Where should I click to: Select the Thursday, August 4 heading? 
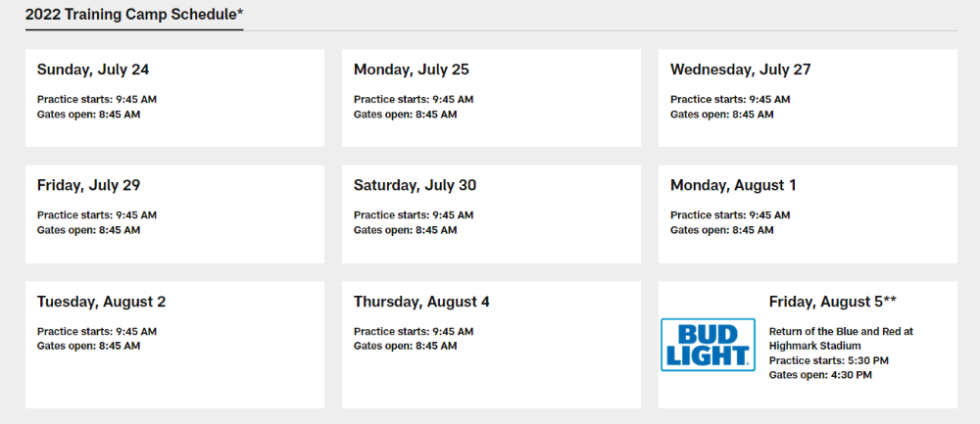click(421, 302)
